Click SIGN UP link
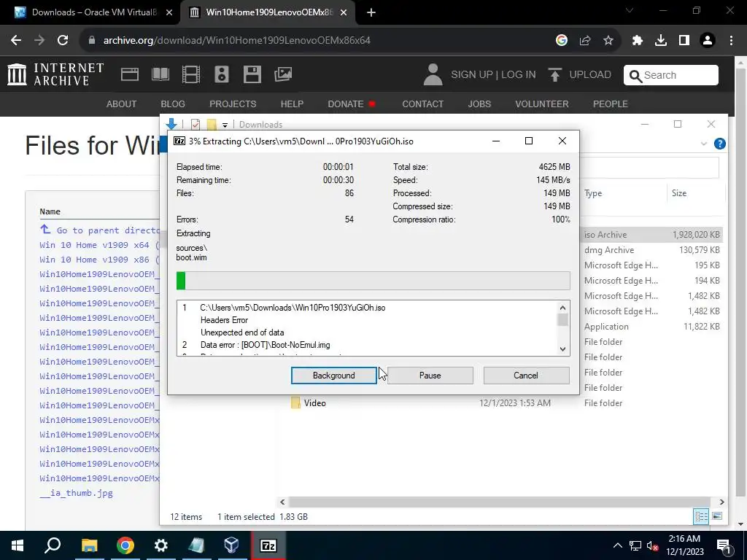 coord(472,75)
